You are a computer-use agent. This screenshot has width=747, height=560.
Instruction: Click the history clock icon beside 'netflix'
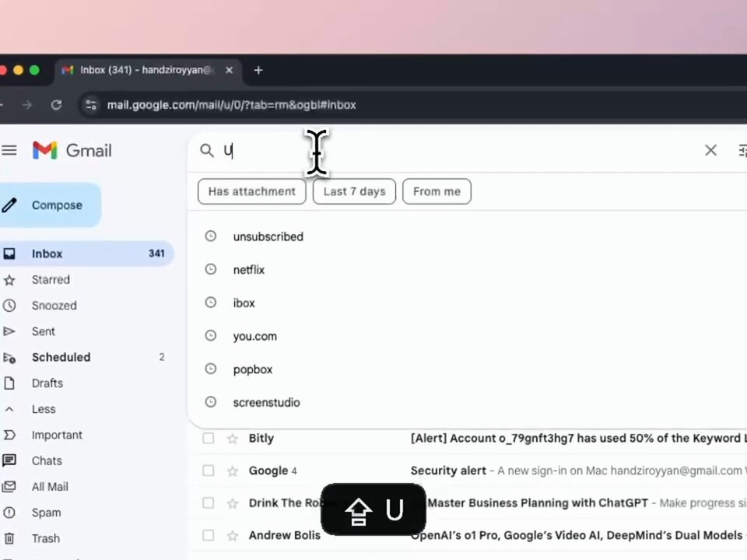pos(211,270)
